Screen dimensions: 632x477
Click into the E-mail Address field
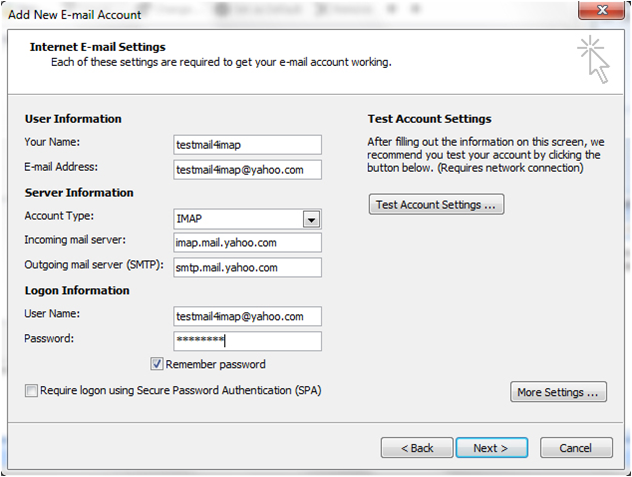click(247, 170)
